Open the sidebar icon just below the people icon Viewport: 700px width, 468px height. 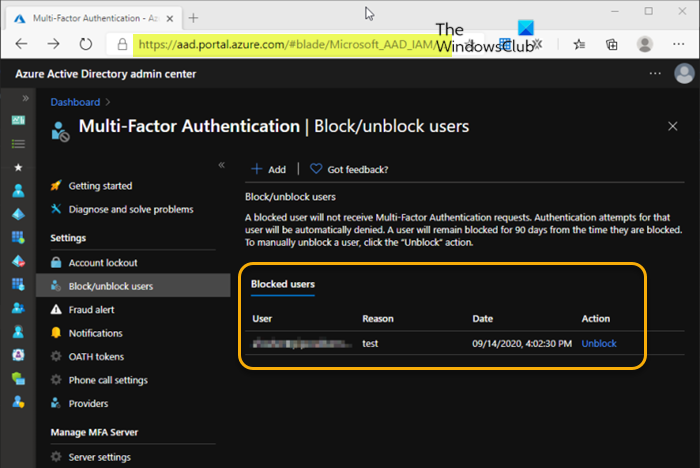point(18,331)
